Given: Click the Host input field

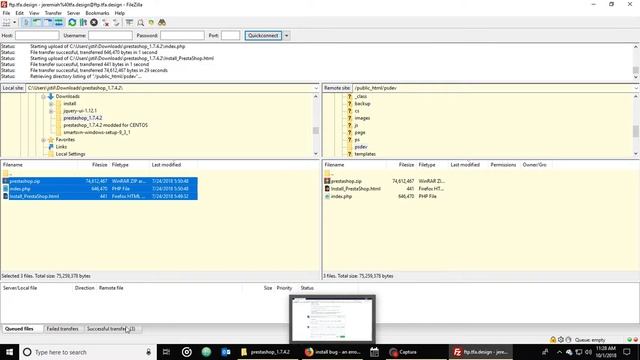Looking at the screenshot, I should (x=37, y=36).
